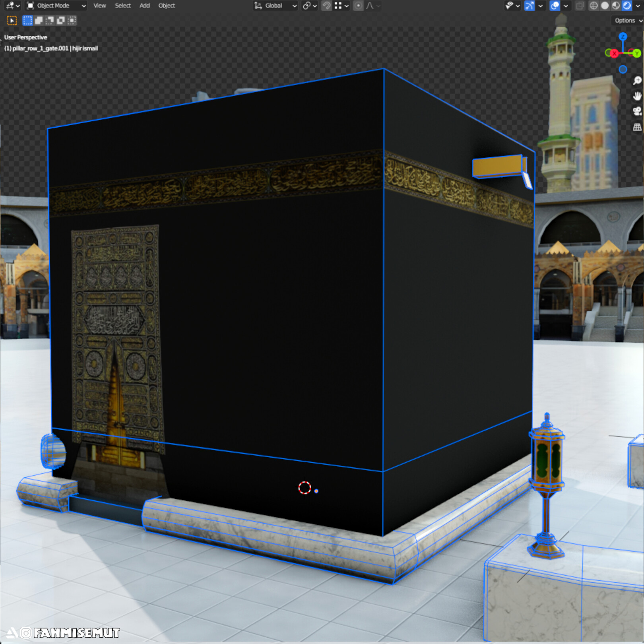Viewport: 644px width, 644px height.
Task: Toggle the Show Gizmo button
Action: pos(529,6)
